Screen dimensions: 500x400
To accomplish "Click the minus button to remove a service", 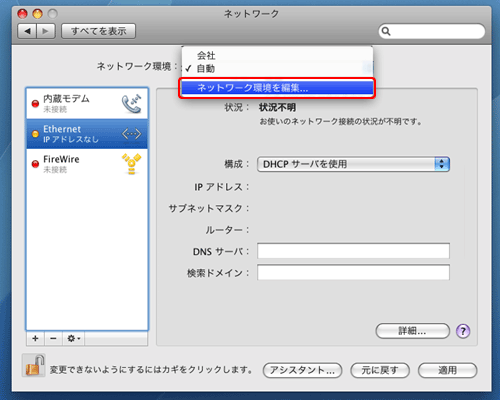I will point(53,339).
